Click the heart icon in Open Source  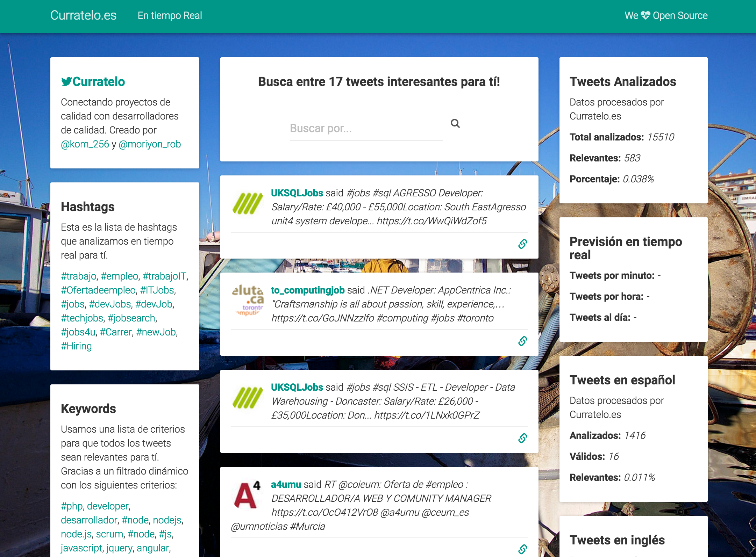point(646,15)
